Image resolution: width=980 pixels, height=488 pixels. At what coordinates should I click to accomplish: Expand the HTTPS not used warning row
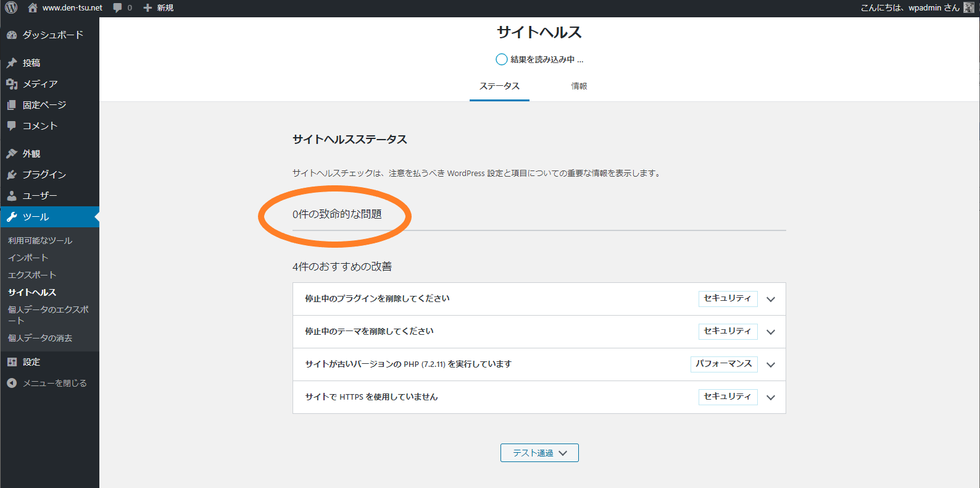[770, 397]
